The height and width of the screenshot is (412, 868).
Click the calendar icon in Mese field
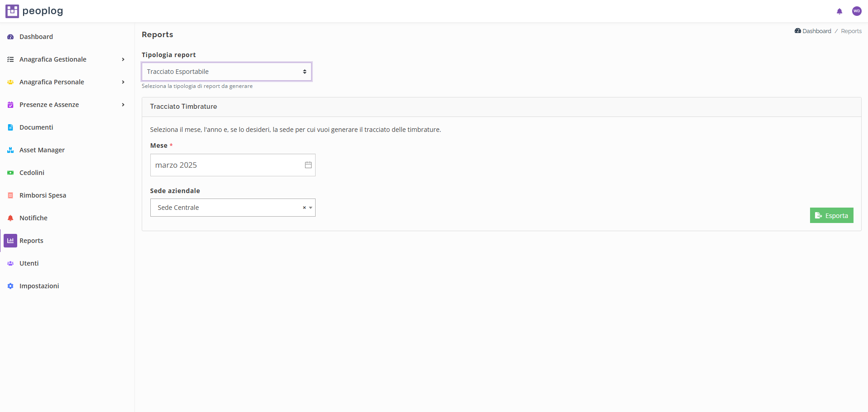point(308,165)
